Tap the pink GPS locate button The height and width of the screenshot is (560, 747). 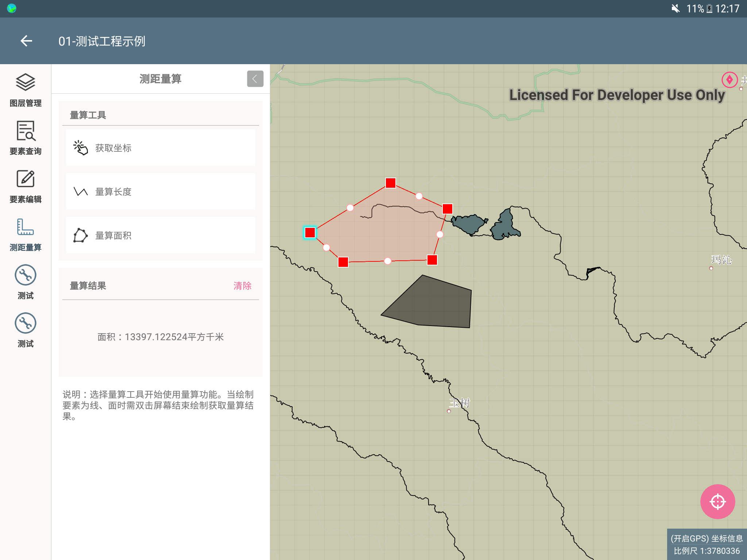(717, 501)
